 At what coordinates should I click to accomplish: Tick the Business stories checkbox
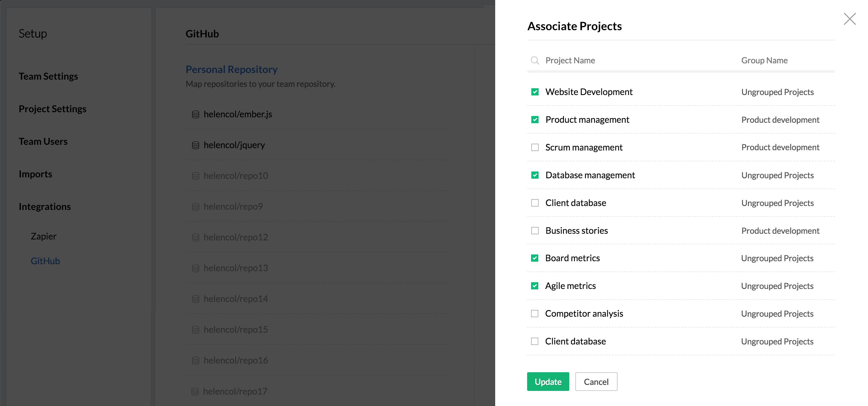coord(535,231)
